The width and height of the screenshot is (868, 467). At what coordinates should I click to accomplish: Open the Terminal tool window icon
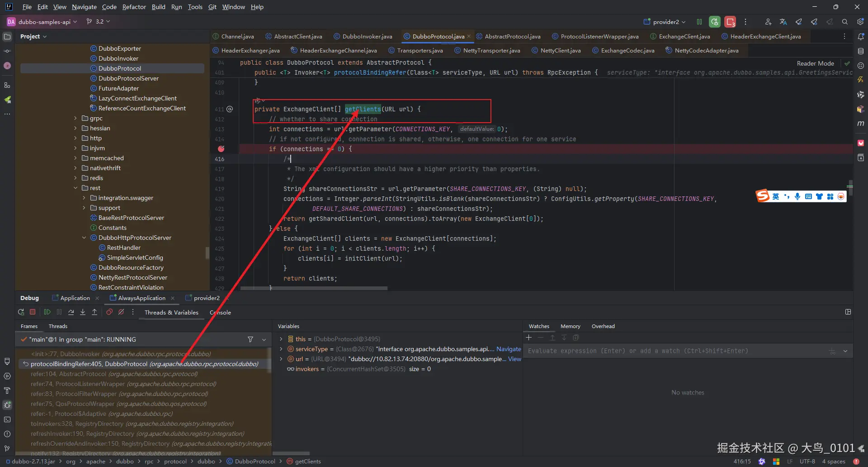point(7,419)
